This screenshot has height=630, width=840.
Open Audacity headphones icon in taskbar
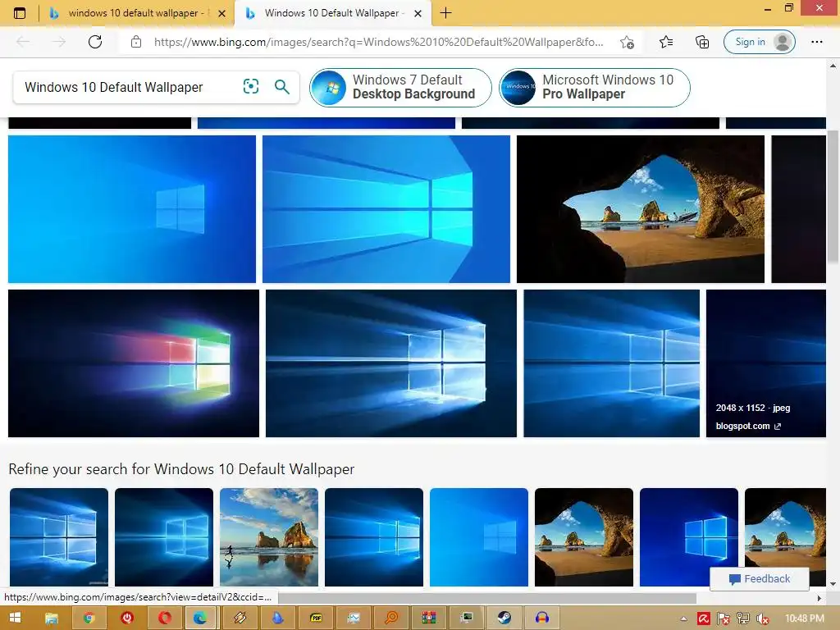pyautogui.click(x=541, y=618)
